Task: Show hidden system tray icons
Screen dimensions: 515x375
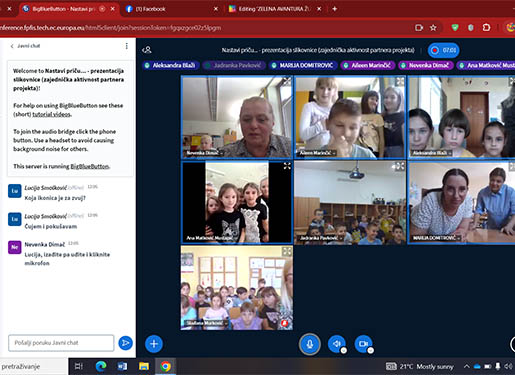Action: pyautogui.click(x=467, y=367)
